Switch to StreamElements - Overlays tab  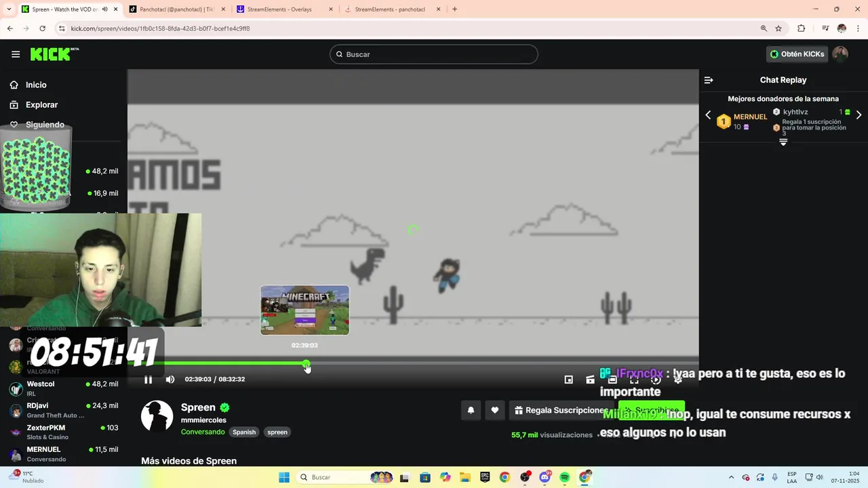coord(285,9)
